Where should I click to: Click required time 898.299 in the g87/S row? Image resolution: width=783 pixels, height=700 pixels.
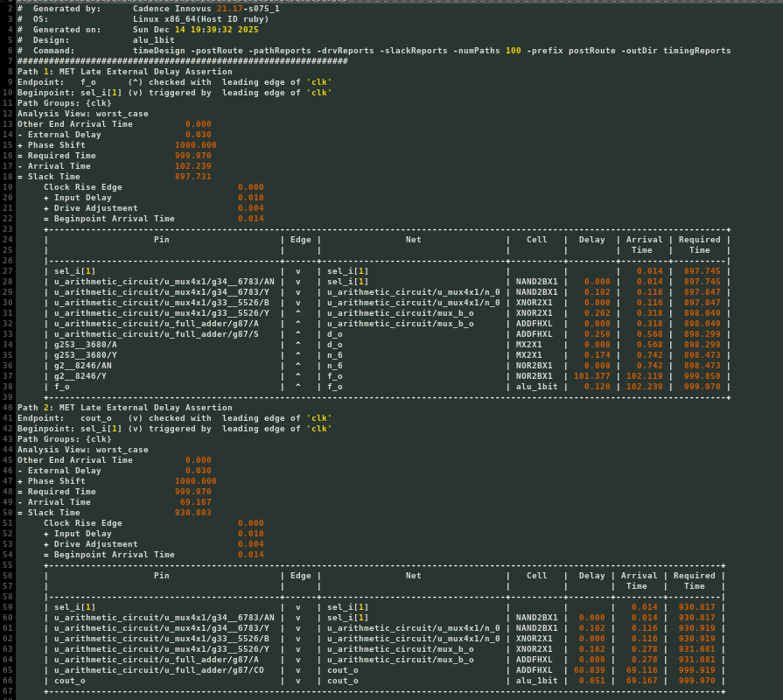703,333
